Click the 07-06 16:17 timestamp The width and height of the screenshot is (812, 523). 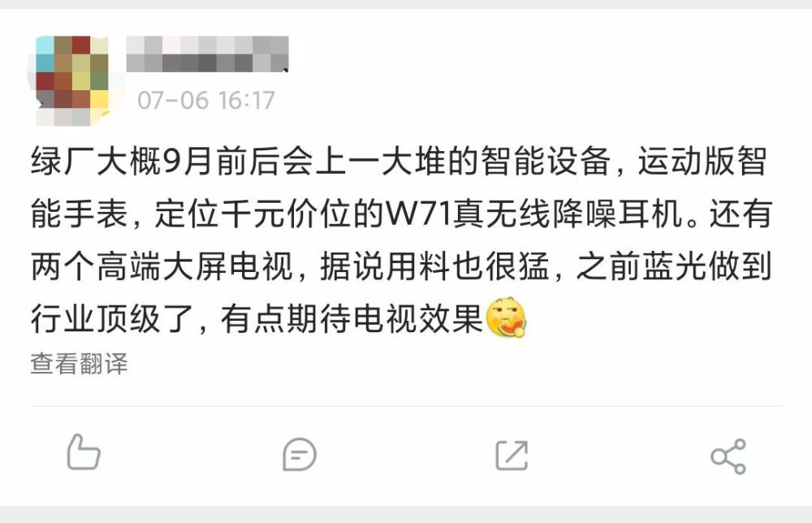coord(206,101)
